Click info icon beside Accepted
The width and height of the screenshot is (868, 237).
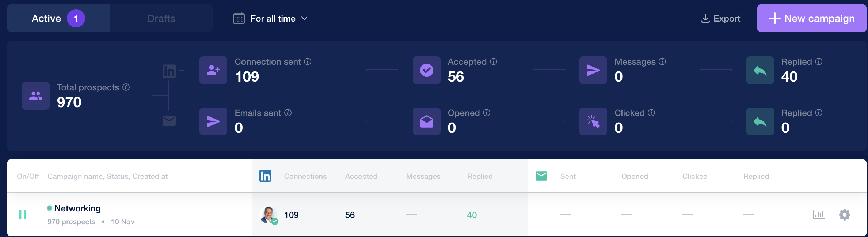coord(494,61)
